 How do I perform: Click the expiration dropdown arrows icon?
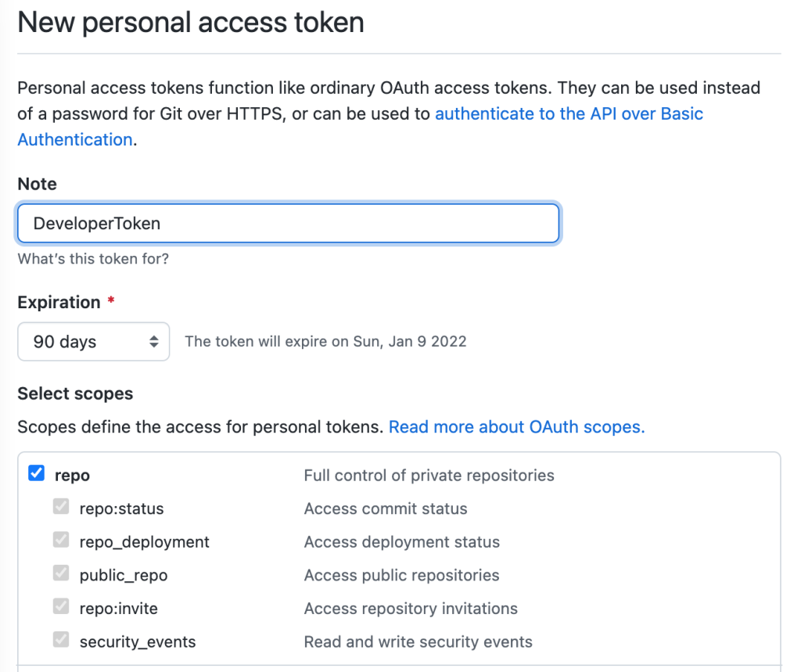pyautogui.click(x=154, y=341)
